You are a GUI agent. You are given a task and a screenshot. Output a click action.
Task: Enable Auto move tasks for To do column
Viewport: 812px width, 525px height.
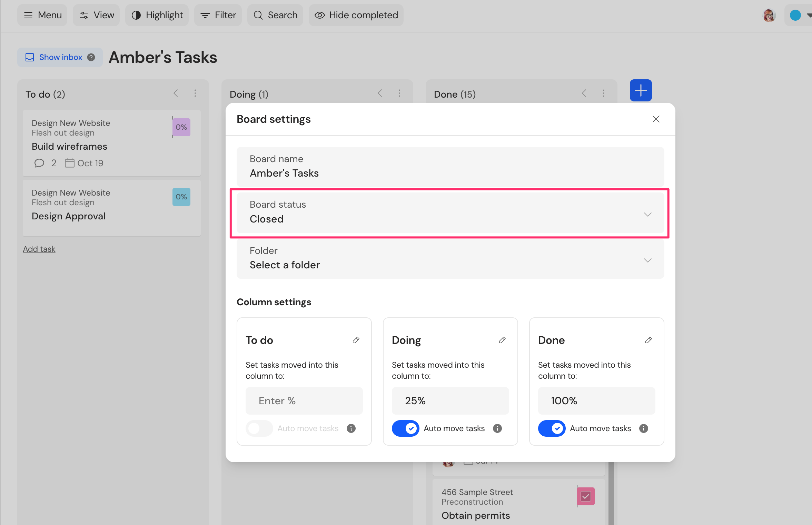point(259,428)
